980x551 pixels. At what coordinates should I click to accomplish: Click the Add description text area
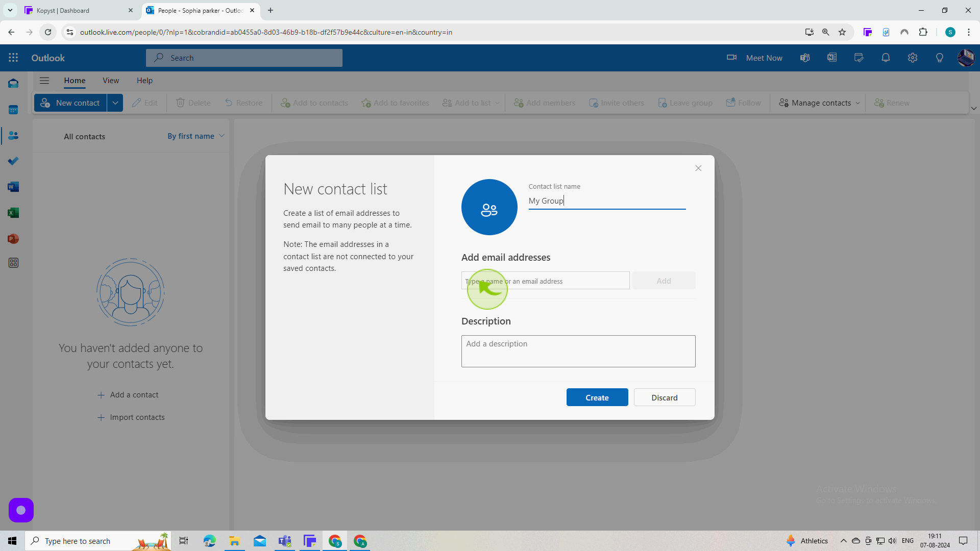[578, 351]
